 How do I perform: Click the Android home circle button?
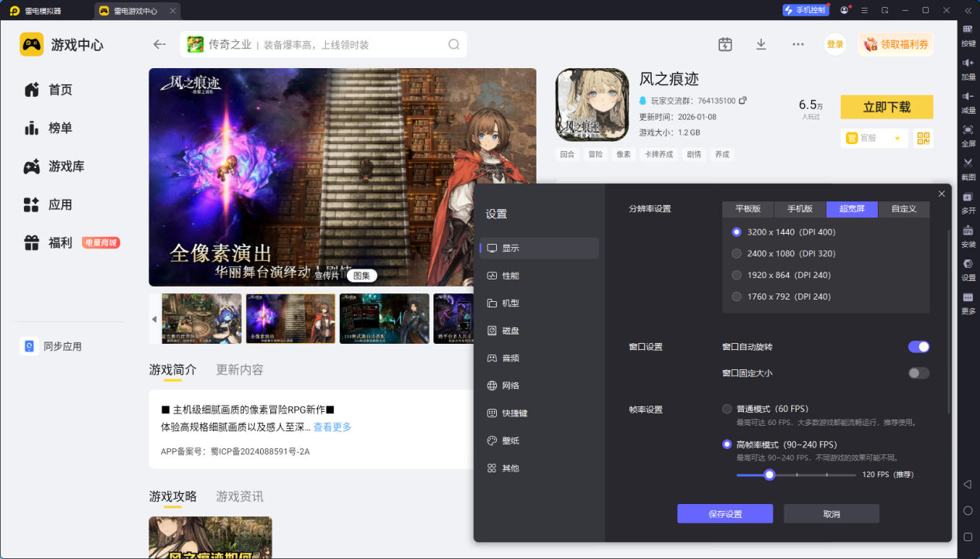968,510
